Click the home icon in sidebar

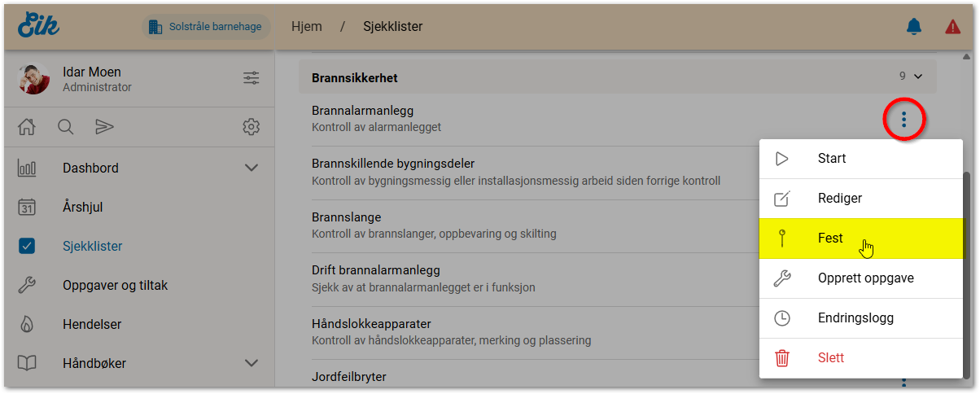[x=27, y=127]
